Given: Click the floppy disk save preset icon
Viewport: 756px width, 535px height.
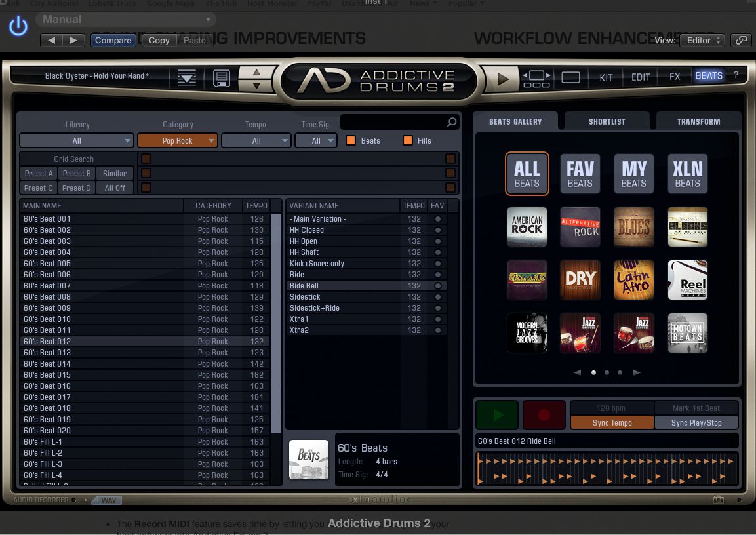Looking at the screenshot, I should 222,77.
